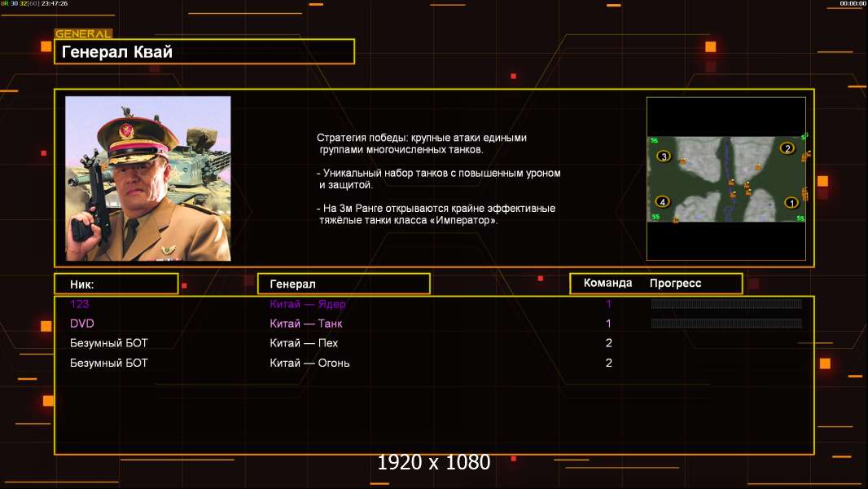
Task: Click the Прогресс column header
Action: [675, 283]
